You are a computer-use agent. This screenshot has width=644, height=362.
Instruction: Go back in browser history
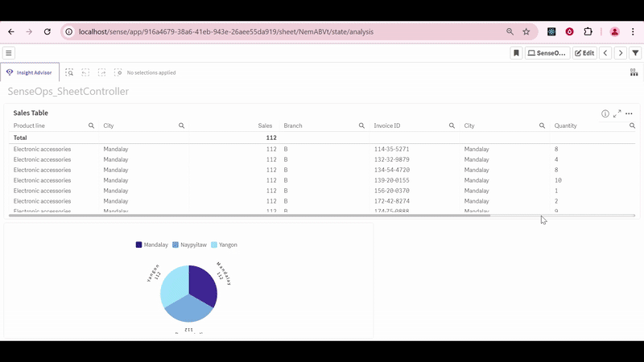11,31
